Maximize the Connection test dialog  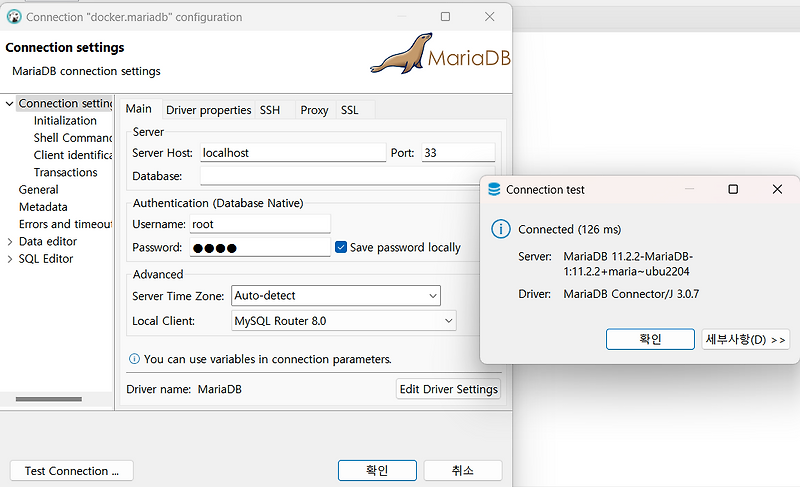click(733, 189)
